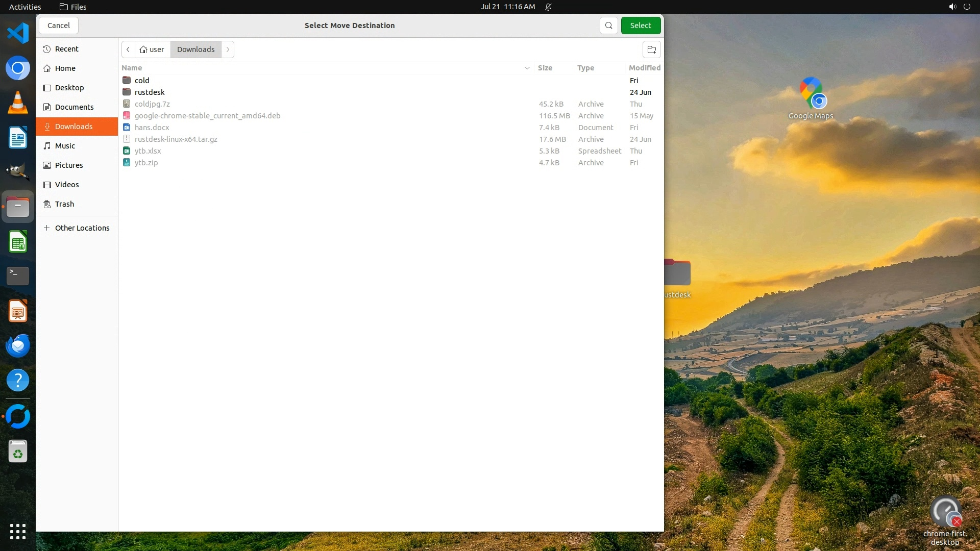Click the path bar right chevron
The image size is (980, 551).
click(x=228, y=49)
